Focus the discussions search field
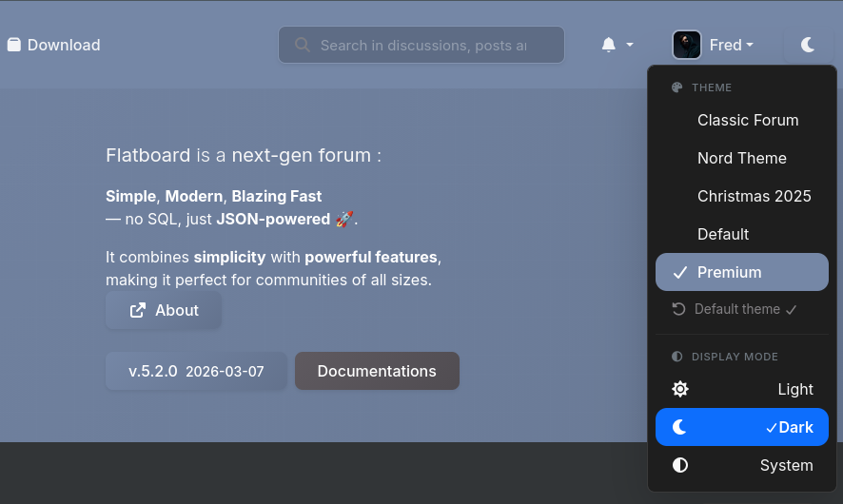Image resolution: width=843 pixels, height=504 pixels. tap(423, 45)
